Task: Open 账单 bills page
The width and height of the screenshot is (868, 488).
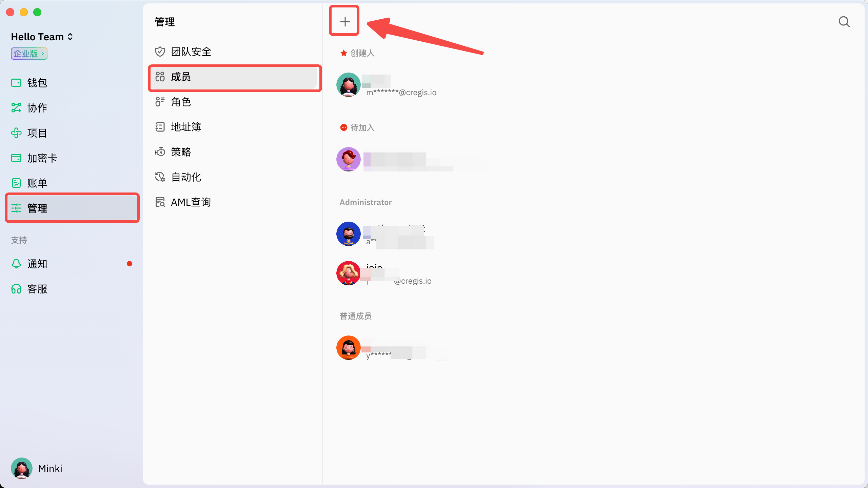Action: click(37, 183)
